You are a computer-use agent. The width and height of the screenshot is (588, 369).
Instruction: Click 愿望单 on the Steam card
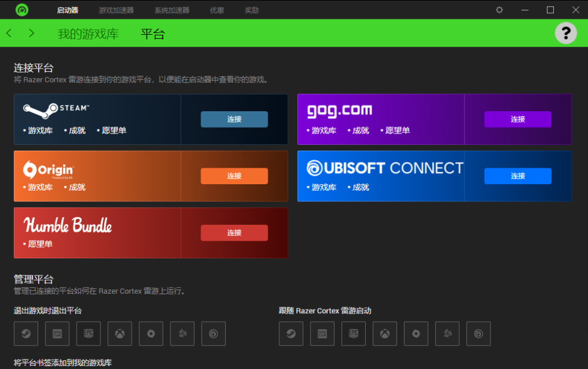point(114,130)
